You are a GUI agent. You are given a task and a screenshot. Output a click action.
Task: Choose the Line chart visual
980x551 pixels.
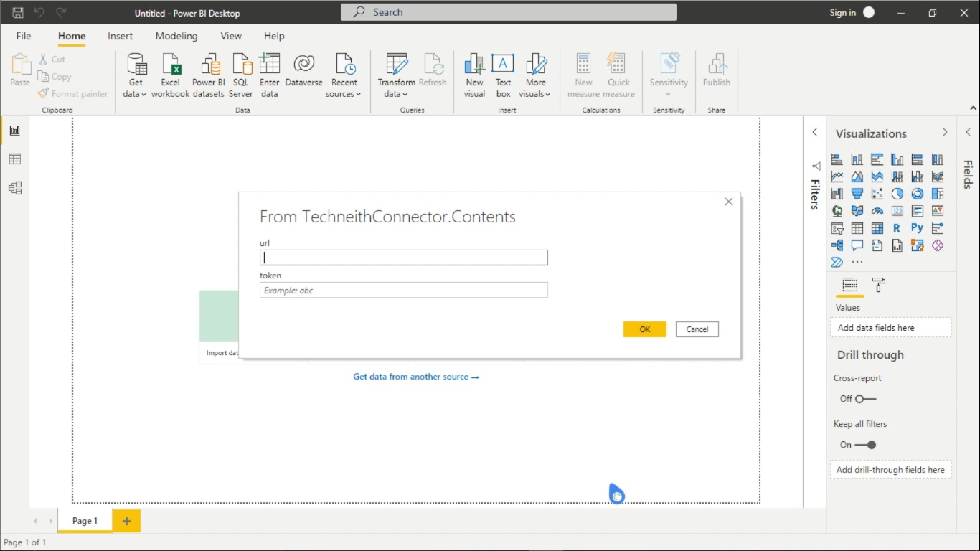pos(837,176)
